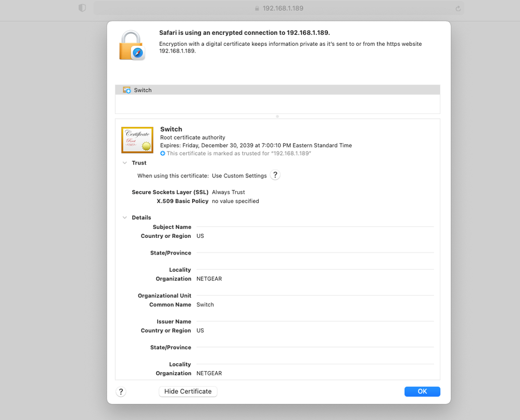The width and height of the screenshot is (520, 420).
Task: Click the Common Name value Switch
Action: [x=205, y=304]
